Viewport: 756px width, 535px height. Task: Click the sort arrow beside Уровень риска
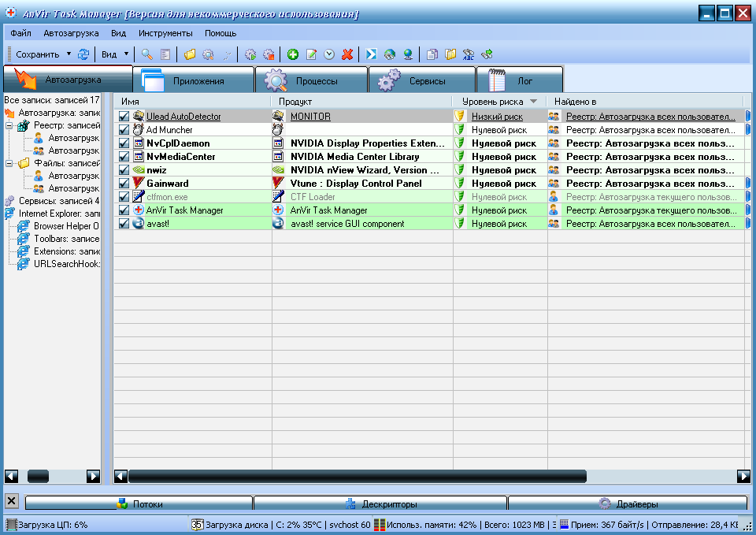533,102
